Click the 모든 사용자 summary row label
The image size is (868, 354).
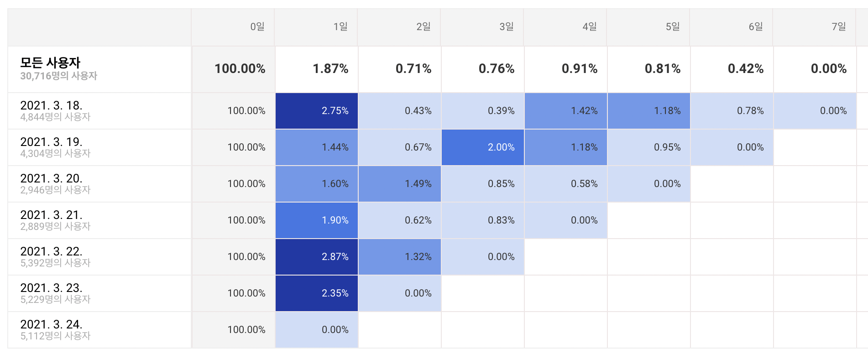pyautogui.click(x=51, y=62)
